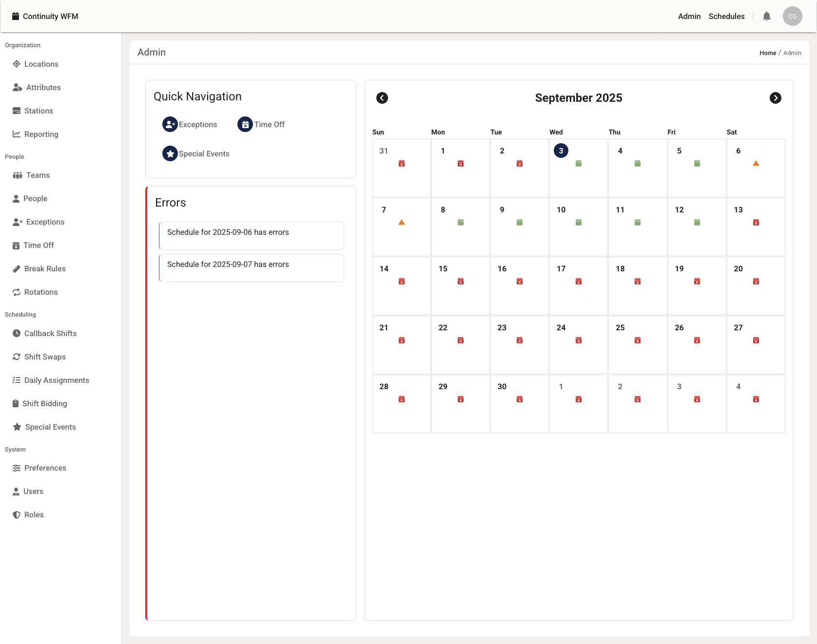The width and height of the screenshot is (817, 644).
Task: Click Continuity WFM brand title
Action: click(51, 16)
